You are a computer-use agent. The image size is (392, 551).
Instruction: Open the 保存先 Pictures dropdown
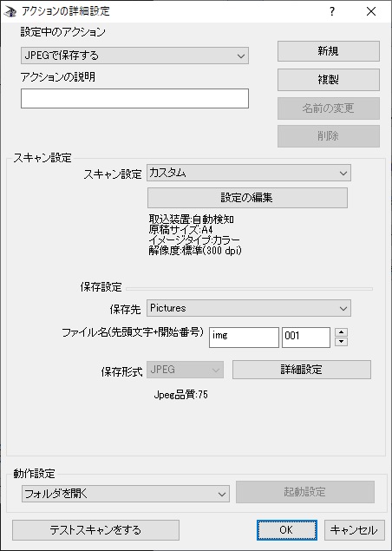(x=249, y=308)
